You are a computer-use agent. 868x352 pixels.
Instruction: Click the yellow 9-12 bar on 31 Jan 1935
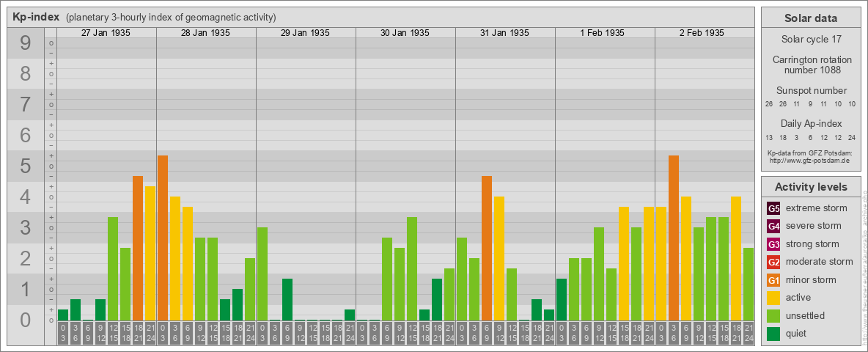(x=499, y=258)
